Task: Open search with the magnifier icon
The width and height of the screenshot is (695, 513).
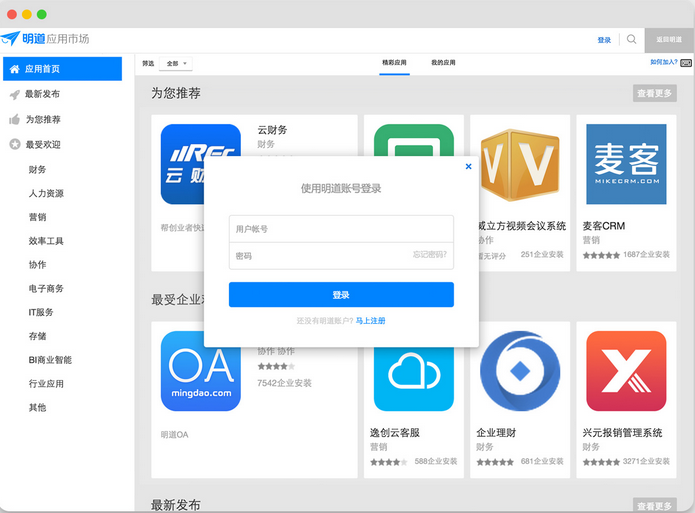Action: (632, 39)
